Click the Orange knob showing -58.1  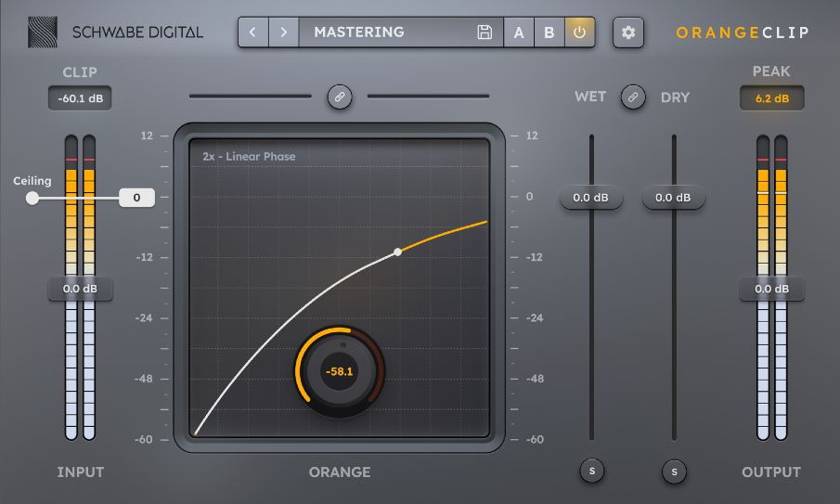click(x=340, y=371)
